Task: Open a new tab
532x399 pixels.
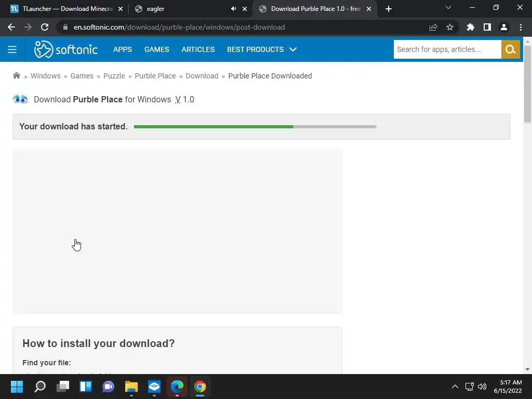Action: [389, 9]
